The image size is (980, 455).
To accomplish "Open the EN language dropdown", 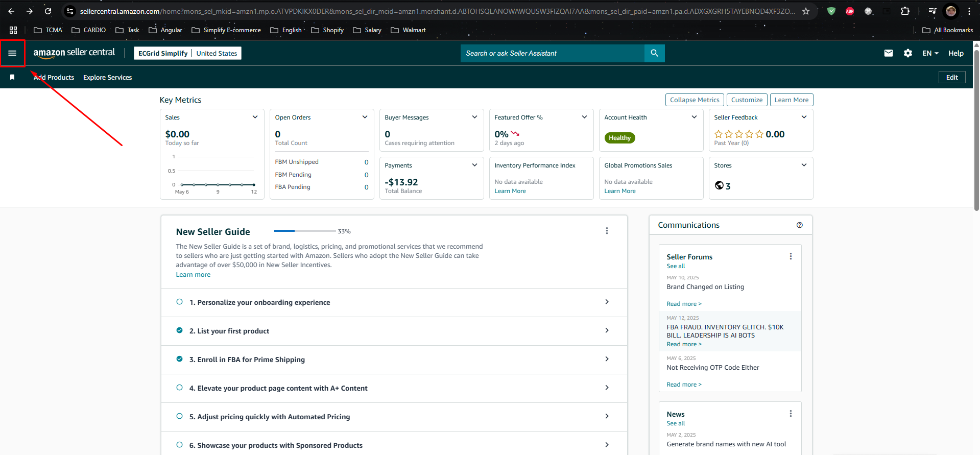I will coord(930,53).
